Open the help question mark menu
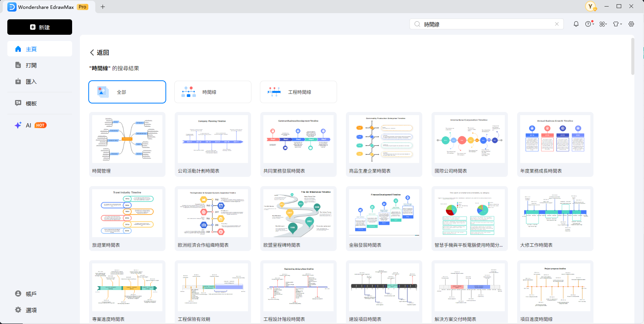 click(588, 24)
